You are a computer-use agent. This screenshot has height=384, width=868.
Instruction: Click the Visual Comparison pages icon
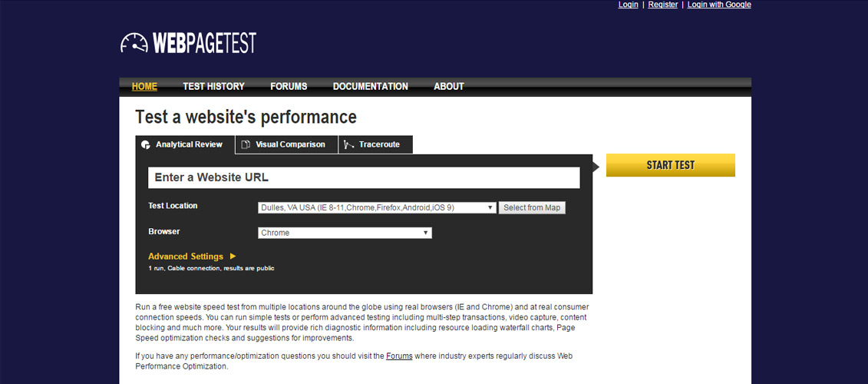pyautogui.click(x=246, y=144)
